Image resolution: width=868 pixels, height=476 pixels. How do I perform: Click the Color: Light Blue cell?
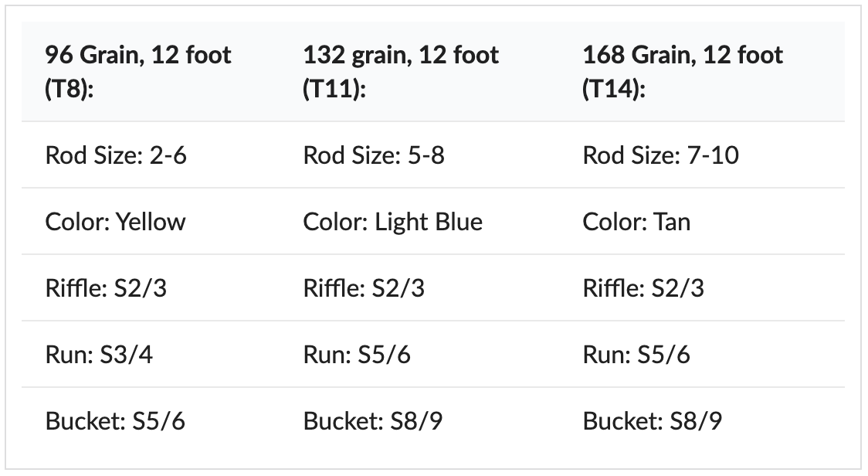(x=419, y=221)
